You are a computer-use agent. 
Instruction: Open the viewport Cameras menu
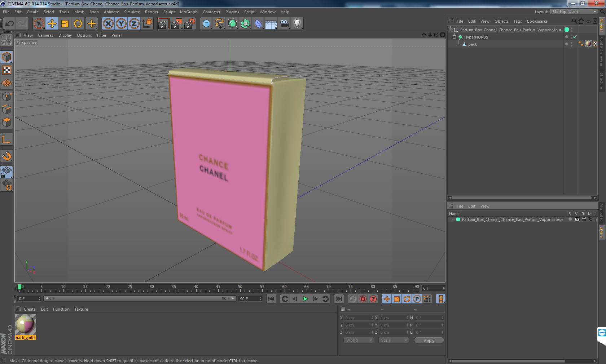[x=45, y=35]
